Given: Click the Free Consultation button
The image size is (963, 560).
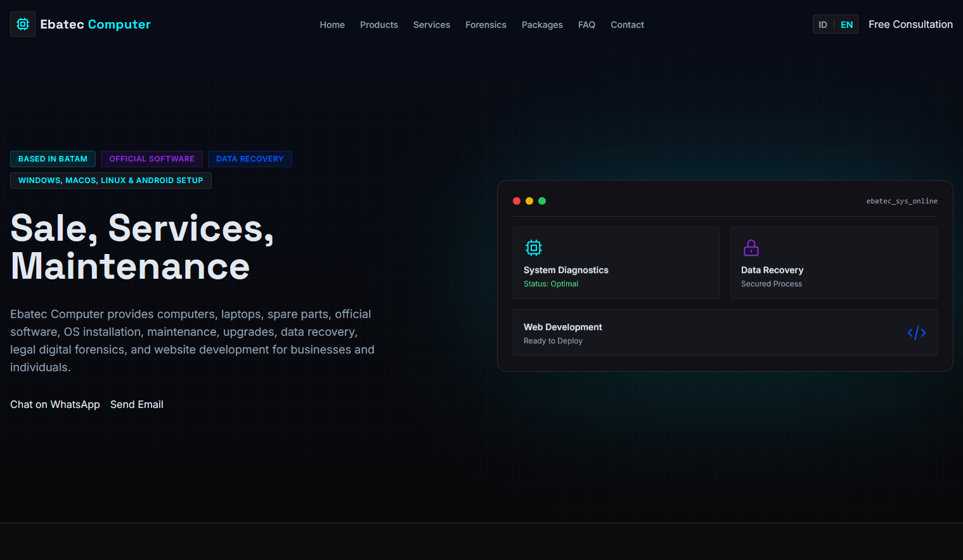Looking at the screenshot, I should pyautogui.click(x=910, y=24).
